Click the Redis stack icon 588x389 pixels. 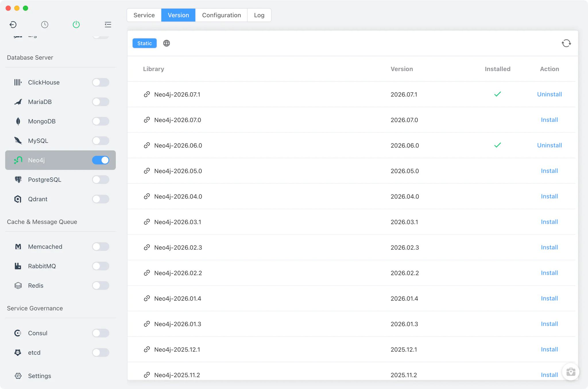[18, 286]
